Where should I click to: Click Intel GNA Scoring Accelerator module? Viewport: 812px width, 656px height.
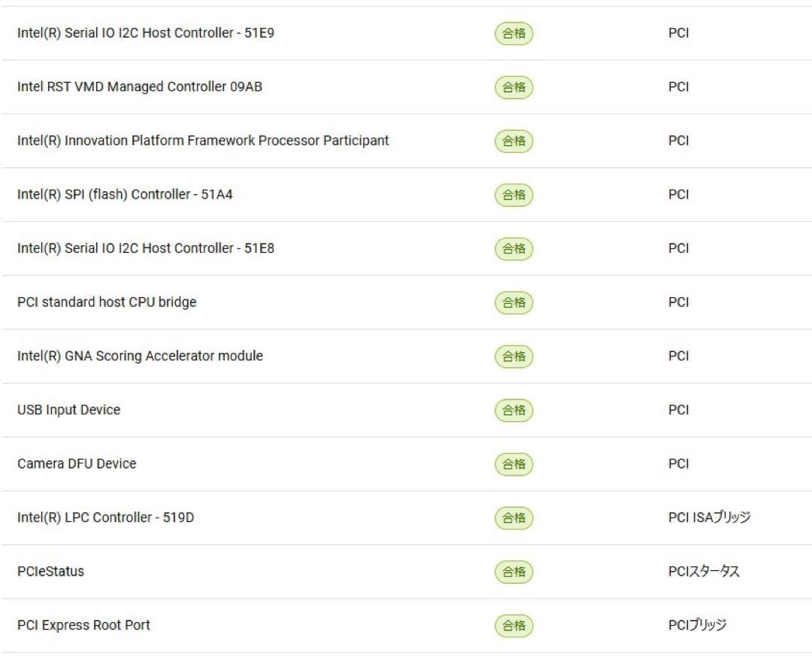(140, 356)
